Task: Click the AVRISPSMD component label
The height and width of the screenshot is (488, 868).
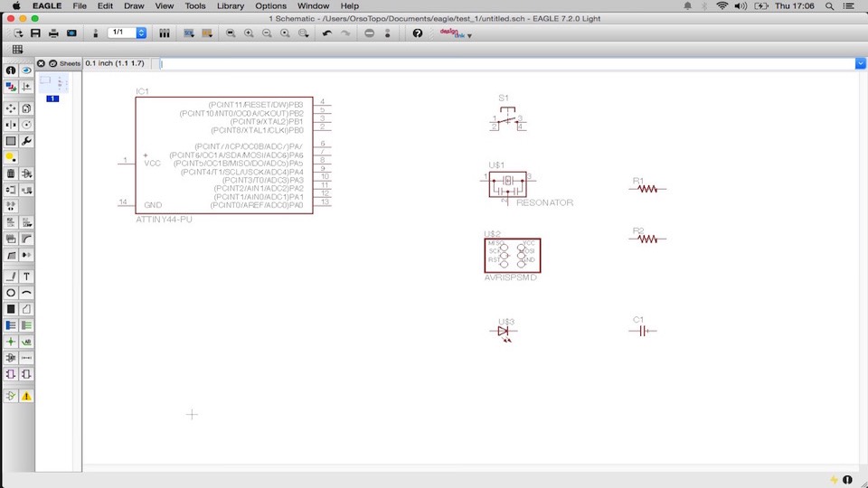Action: click(x=510, y=277)
